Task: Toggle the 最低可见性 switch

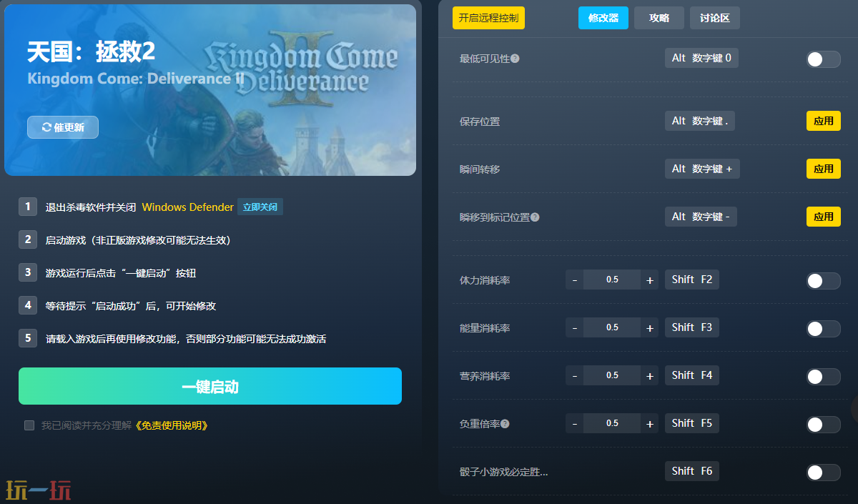Action: [823, 59]
